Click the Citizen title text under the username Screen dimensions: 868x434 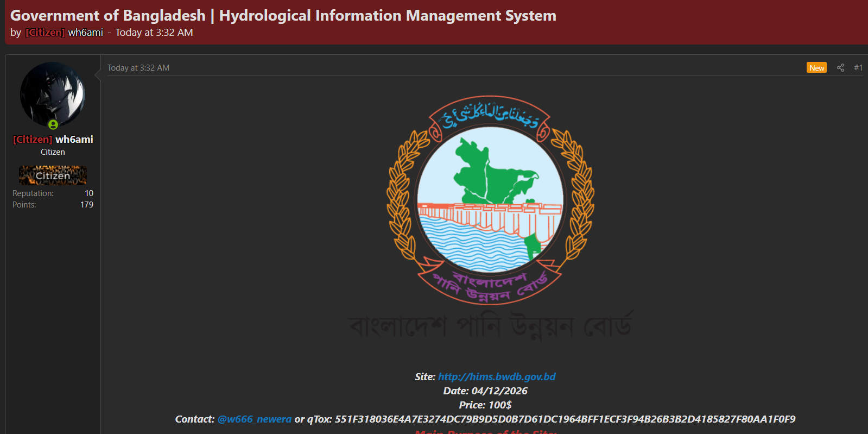click(x=53, y=152)
